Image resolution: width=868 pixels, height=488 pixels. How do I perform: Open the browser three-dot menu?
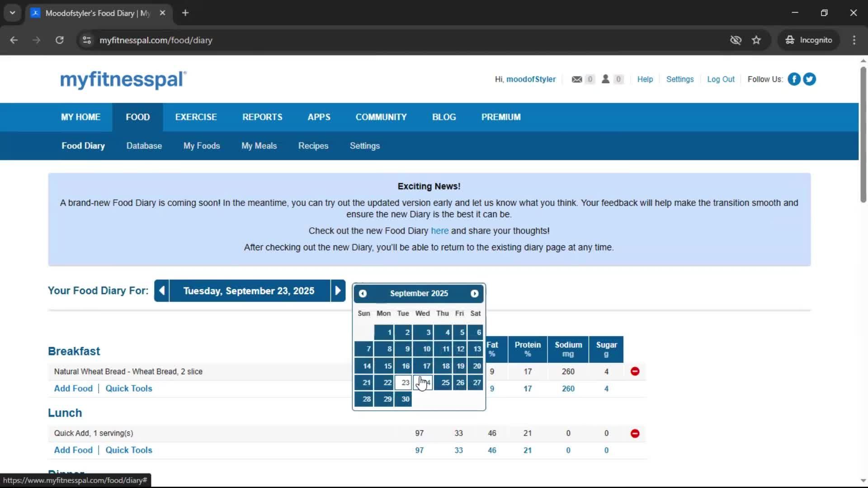coord(854,40)
